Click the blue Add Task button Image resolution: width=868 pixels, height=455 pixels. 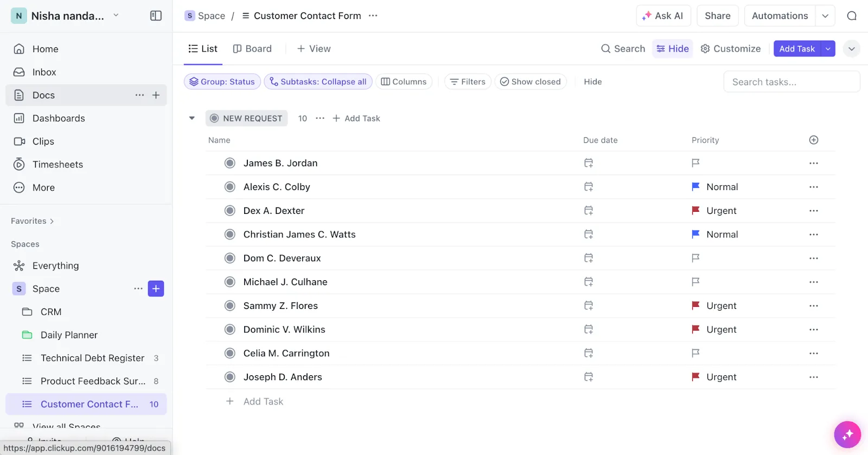(797, 49)
